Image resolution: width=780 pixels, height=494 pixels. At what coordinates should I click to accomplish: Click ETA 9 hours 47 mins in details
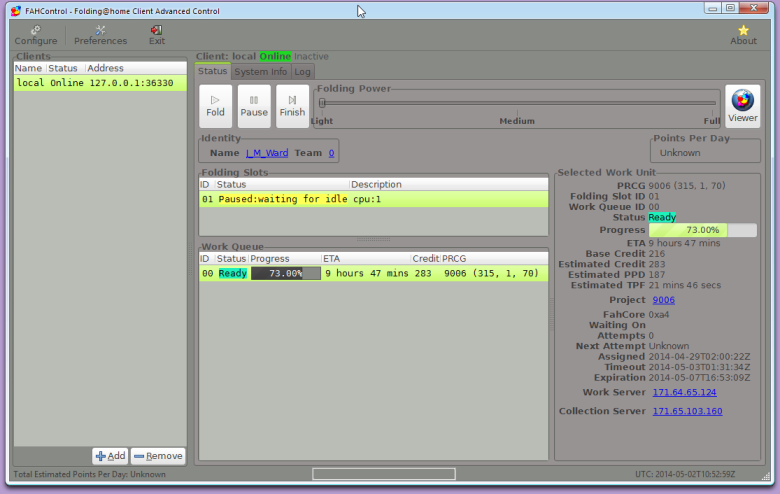[684, 243]
